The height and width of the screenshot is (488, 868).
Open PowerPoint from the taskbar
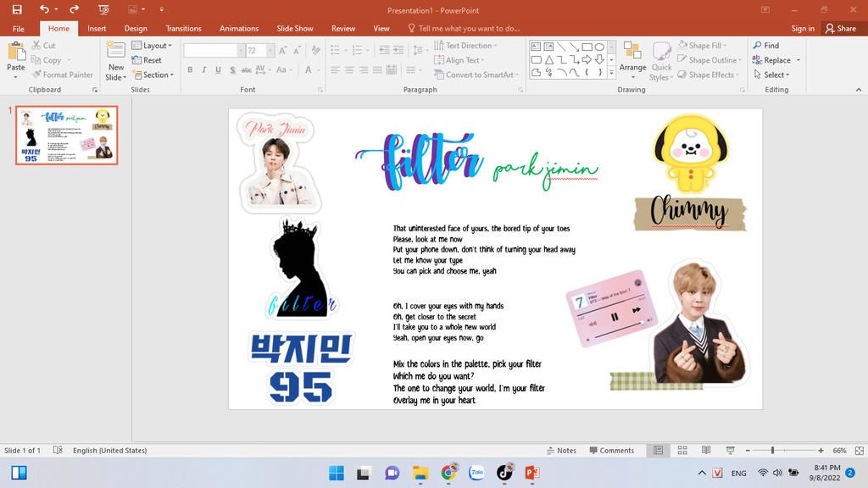click(532, 473)
